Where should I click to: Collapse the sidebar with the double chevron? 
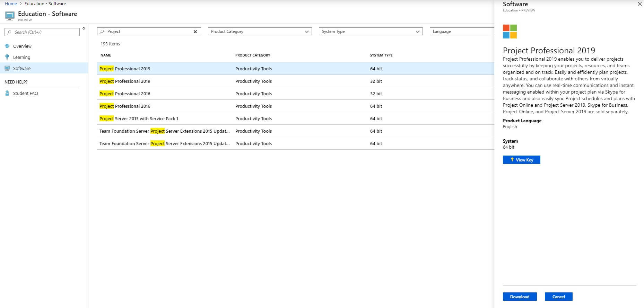coord(84,28)
